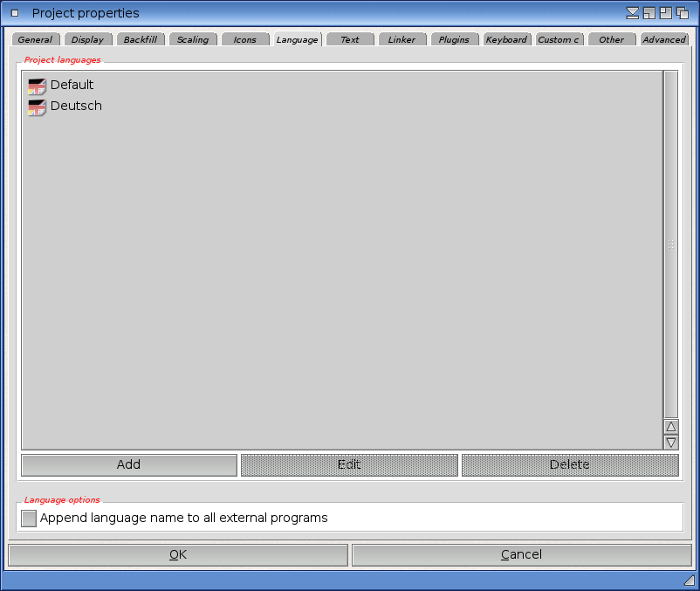
Task: Click the OK button
Action: pyautogui.click(x=178, y=555)
